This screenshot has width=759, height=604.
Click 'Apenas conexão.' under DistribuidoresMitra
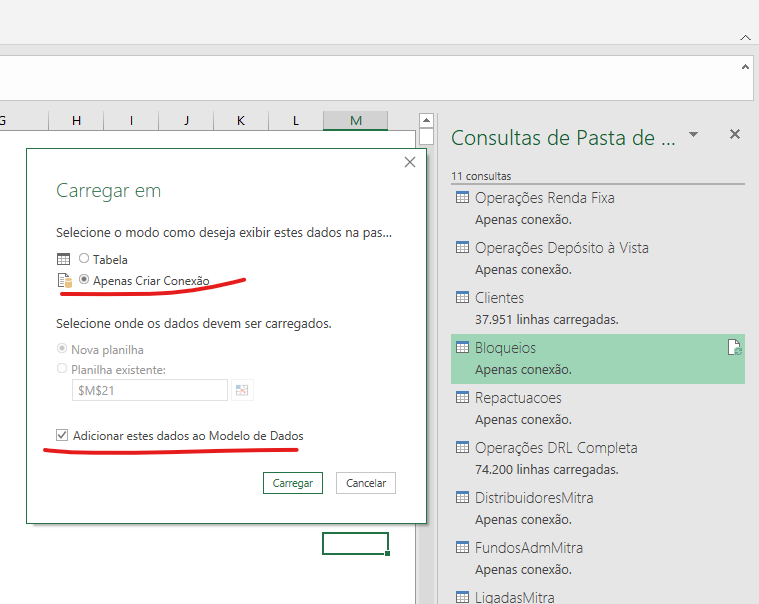point(523,520)
